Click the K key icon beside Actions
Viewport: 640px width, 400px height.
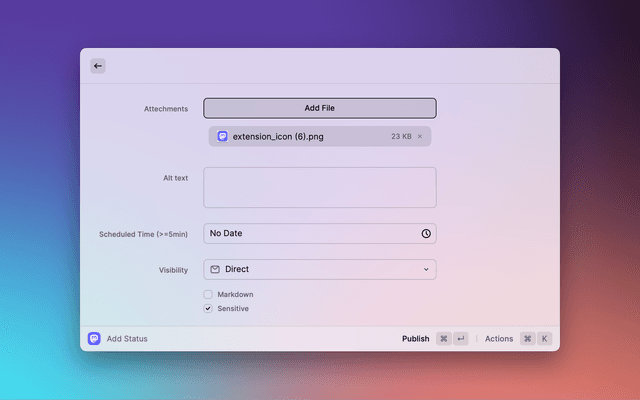[545, 339]
